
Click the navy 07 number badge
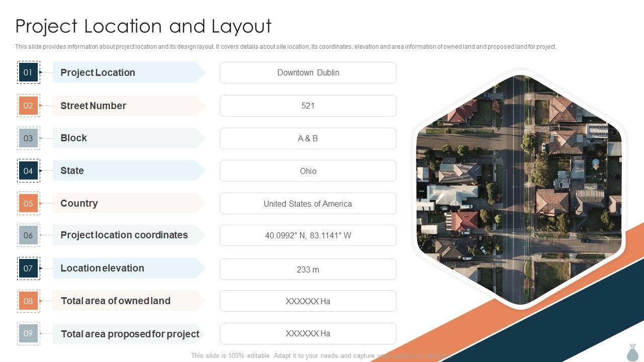coord(28,268)
